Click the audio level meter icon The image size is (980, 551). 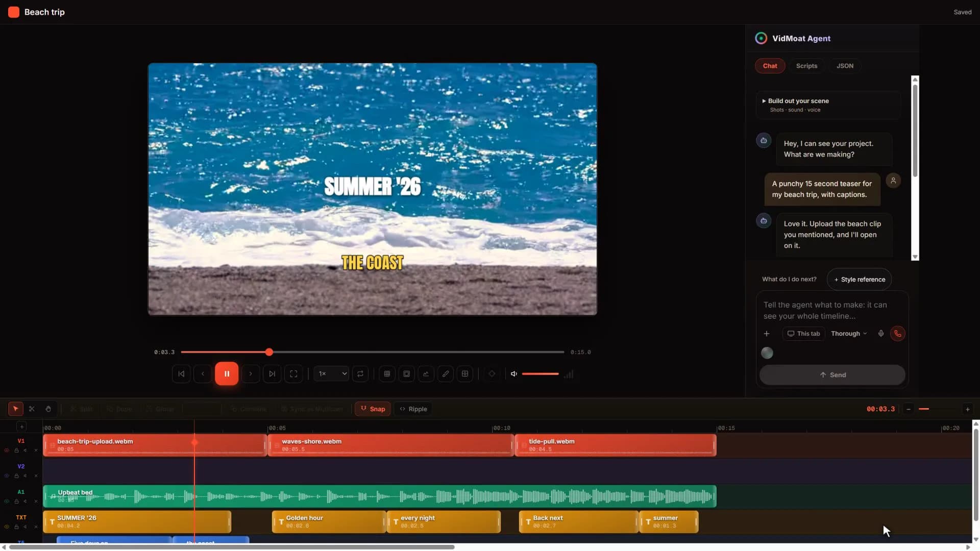click(x=569, y=374)
